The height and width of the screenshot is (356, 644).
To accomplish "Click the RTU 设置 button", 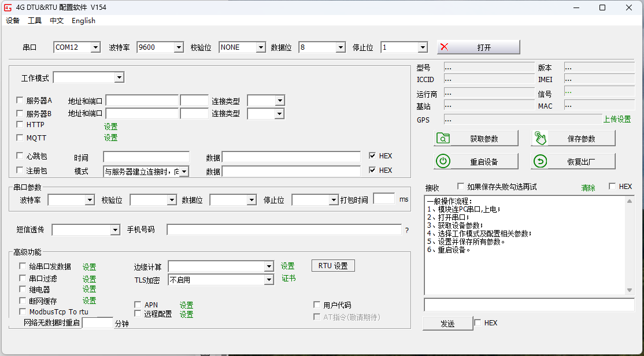I will coord(333,266).
